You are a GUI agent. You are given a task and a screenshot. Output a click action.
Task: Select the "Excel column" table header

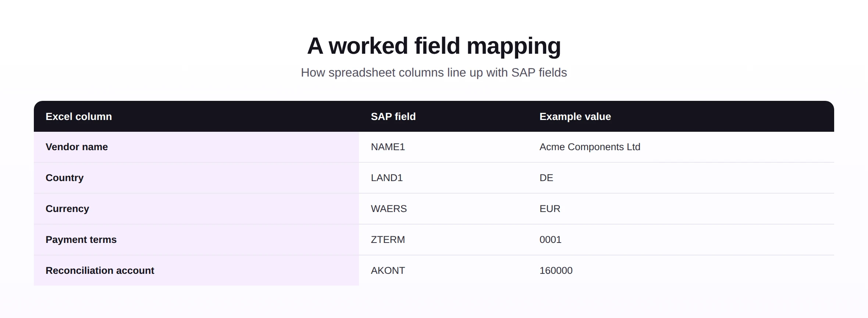point(196,116)
